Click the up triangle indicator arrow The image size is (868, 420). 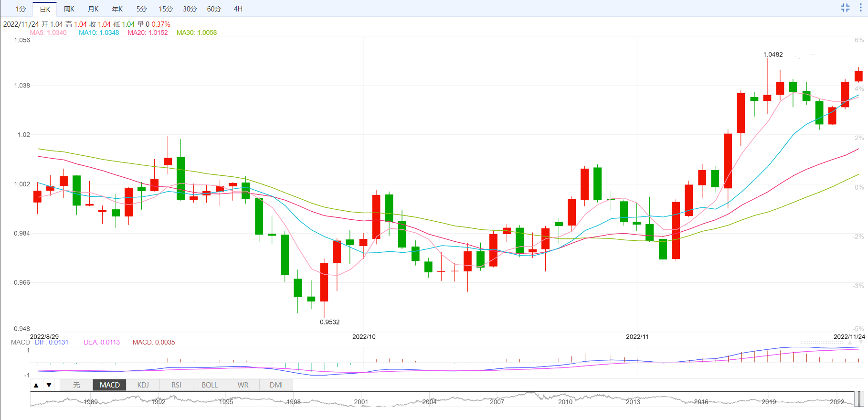tap(36, 385)
